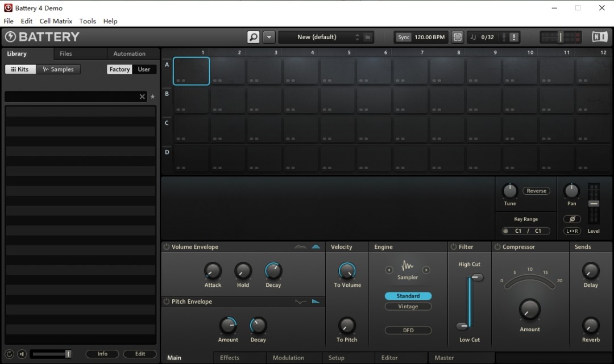This screenshot has width=614, height=364.
Task: Click the circular refresh icon below library
Action: (10, 354)
